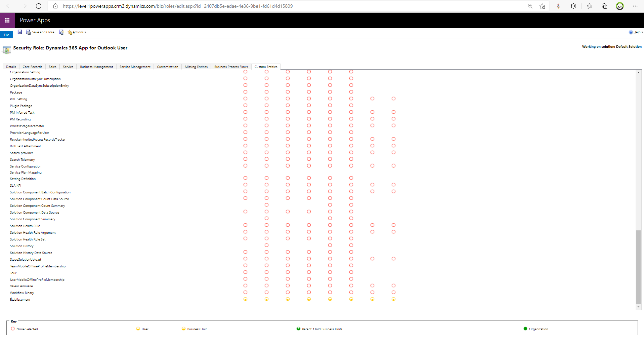This screenshot has height=338, width=644.
Task: Click the vertical scrollbar thumb in entity list
Action: click(x=638, y=267)
